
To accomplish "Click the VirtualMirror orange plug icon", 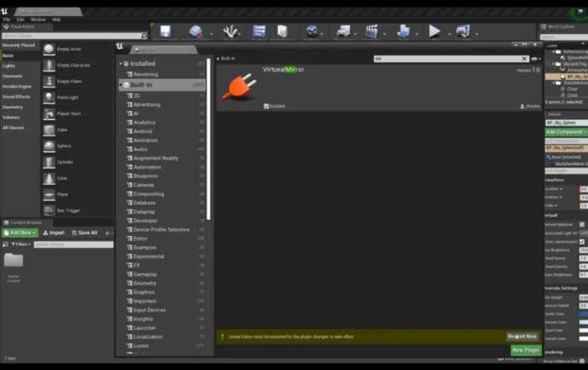I will tap(239, 87).
